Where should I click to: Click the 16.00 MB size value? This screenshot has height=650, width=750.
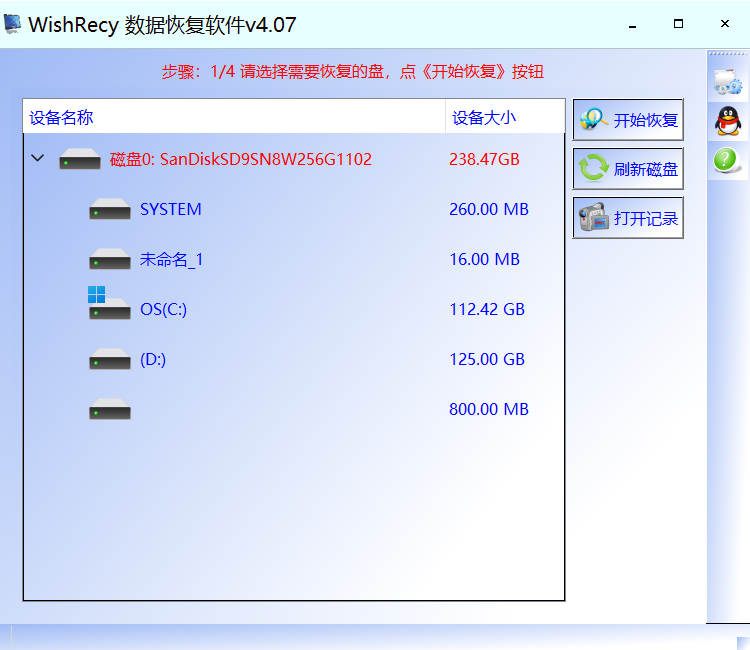(485, 259)
